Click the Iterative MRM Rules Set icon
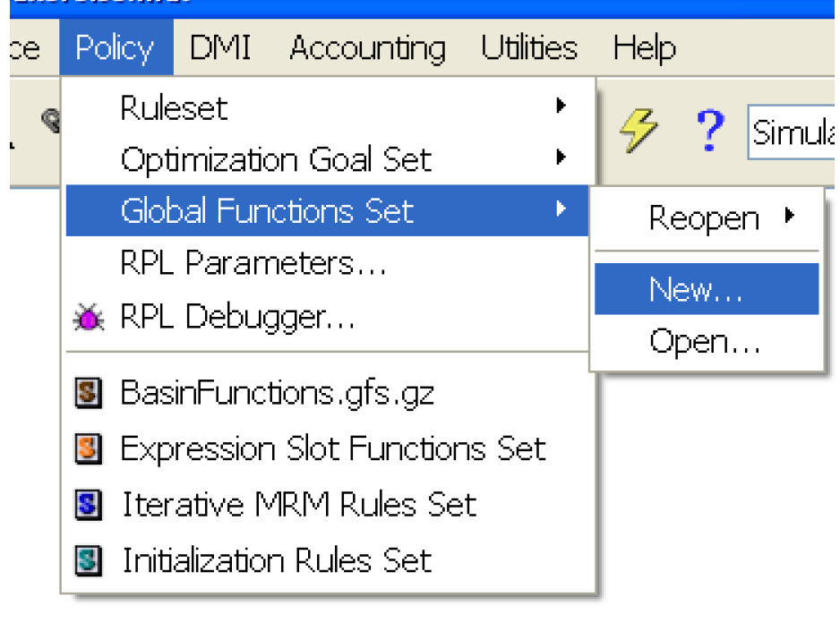Screen dimensions: 840x623 pos(88,506)
